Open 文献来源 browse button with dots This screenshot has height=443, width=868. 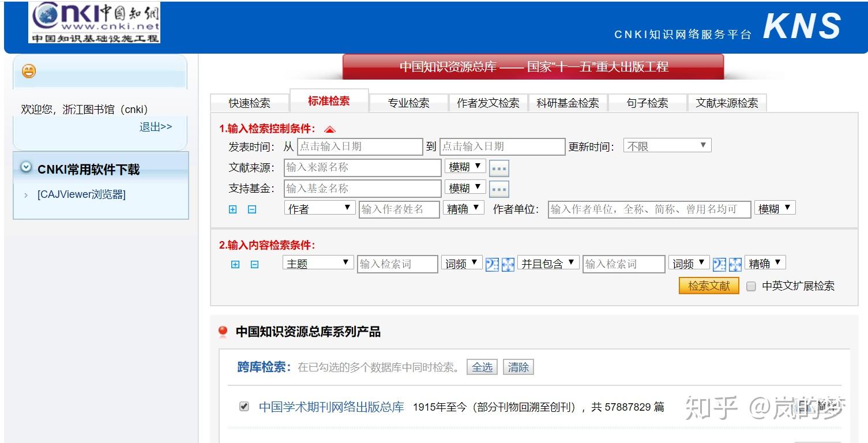499,168
